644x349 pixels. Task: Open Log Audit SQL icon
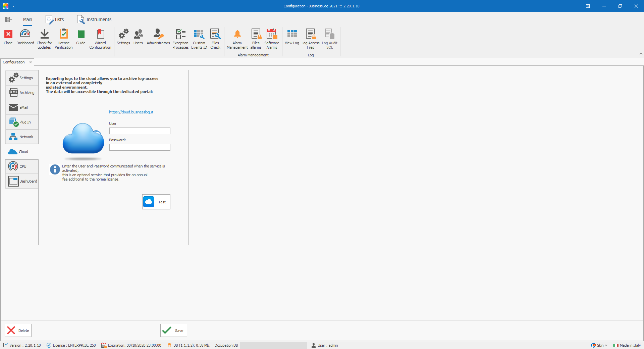[330, 34]
